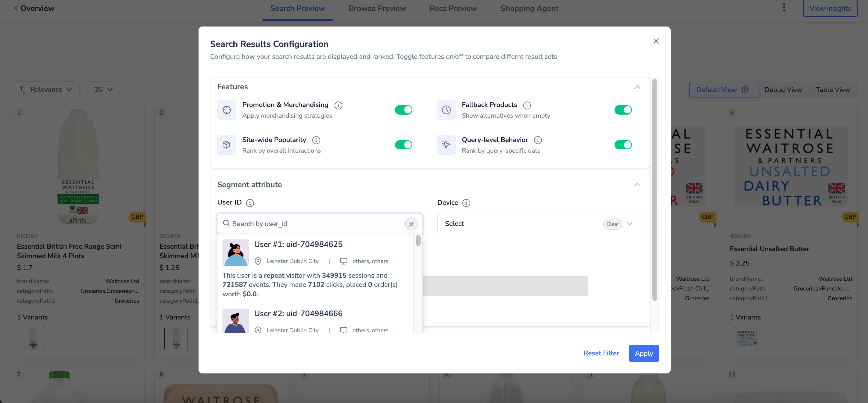The image size is (868, 403).
Task: Click info icon next to Promotion & Merchandising
Action: [x=338, y=105]
